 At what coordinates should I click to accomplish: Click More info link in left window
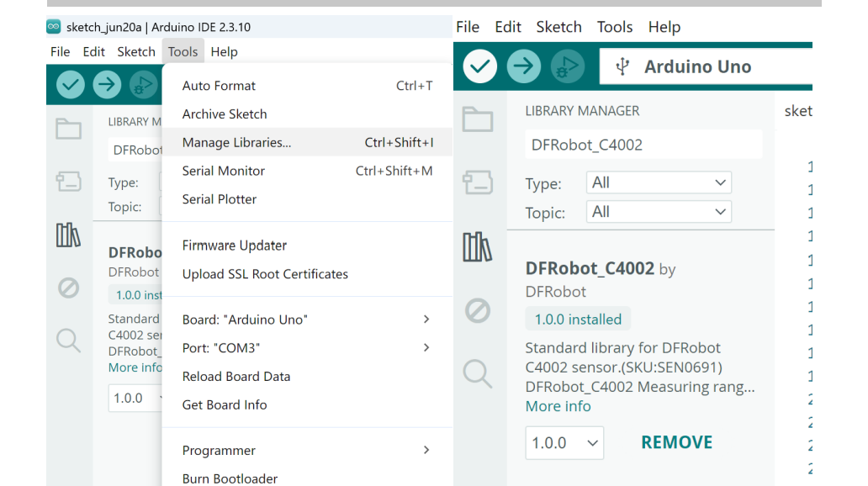(x=135, y=367)
